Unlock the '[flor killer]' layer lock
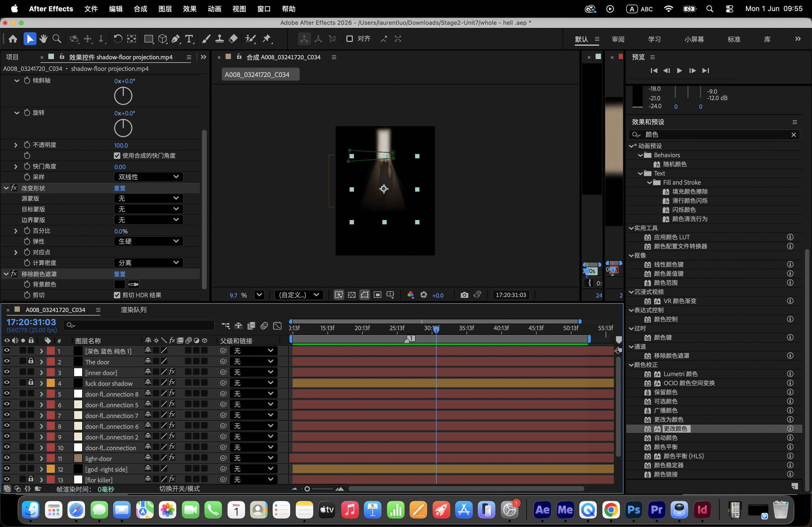 31,479
